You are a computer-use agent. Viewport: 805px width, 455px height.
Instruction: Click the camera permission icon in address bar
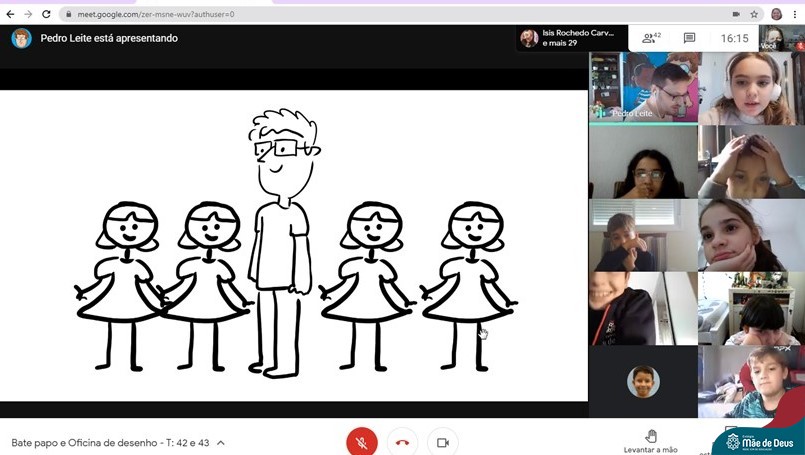coord(736,14)
